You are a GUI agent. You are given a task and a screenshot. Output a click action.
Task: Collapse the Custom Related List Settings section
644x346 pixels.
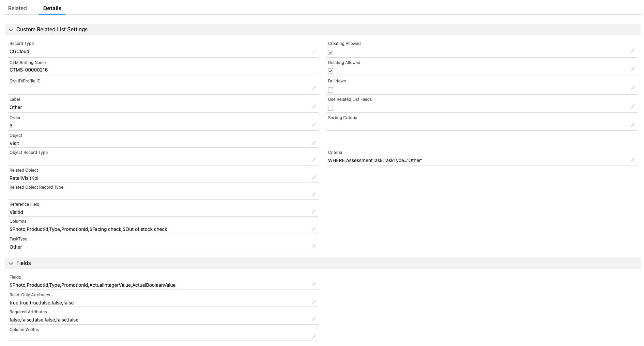click(x=11, y=30)
